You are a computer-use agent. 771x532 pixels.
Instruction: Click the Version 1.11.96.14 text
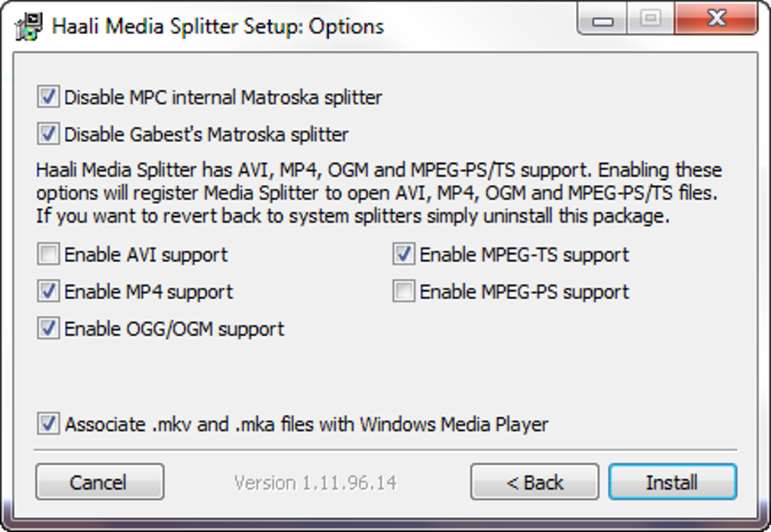coord(315,482)
